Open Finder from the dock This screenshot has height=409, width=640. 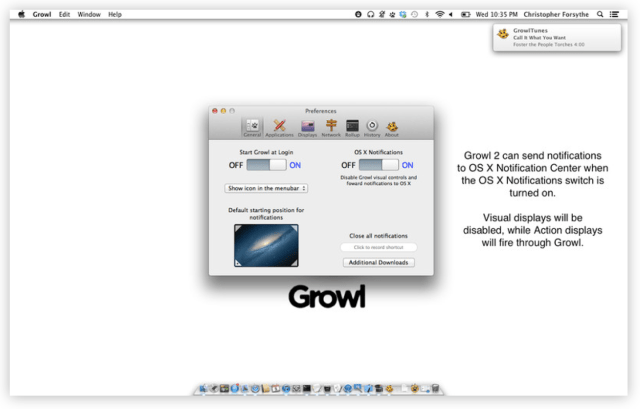(204, 388)
